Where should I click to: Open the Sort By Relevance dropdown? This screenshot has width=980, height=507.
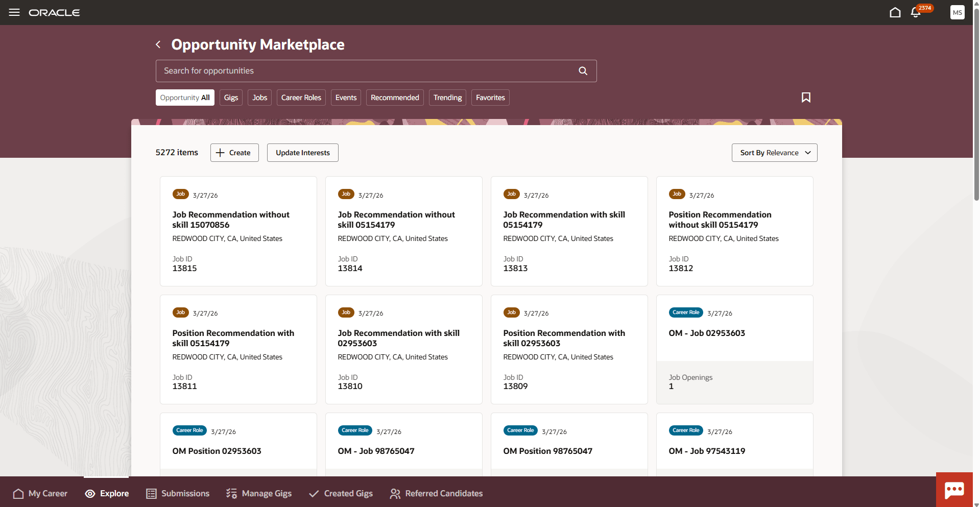coord(774,153)
